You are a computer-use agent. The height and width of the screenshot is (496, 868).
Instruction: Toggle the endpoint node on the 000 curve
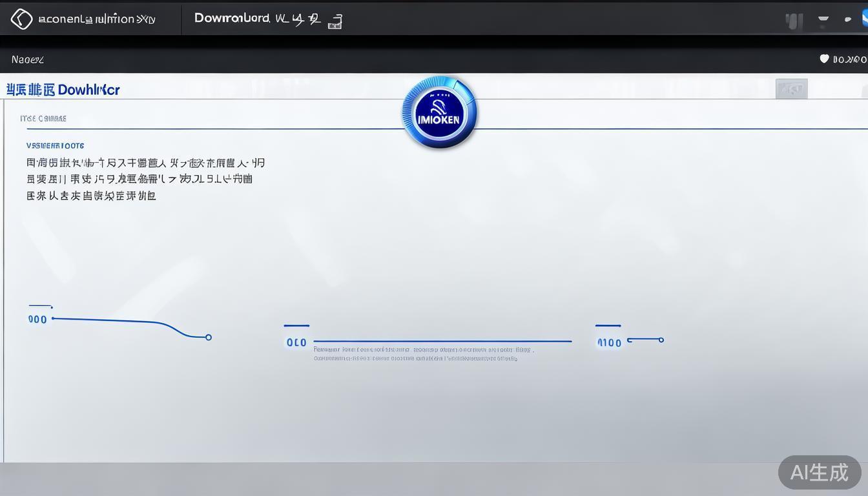click(208, 336)
